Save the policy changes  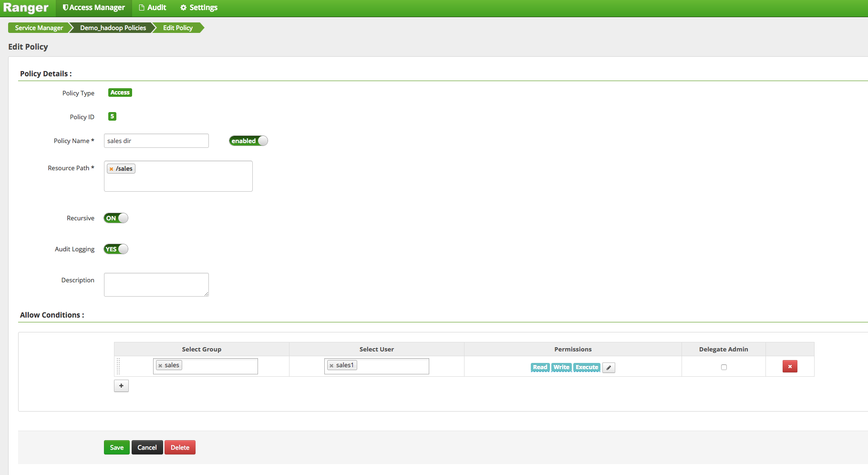click(x=116, y=447)
